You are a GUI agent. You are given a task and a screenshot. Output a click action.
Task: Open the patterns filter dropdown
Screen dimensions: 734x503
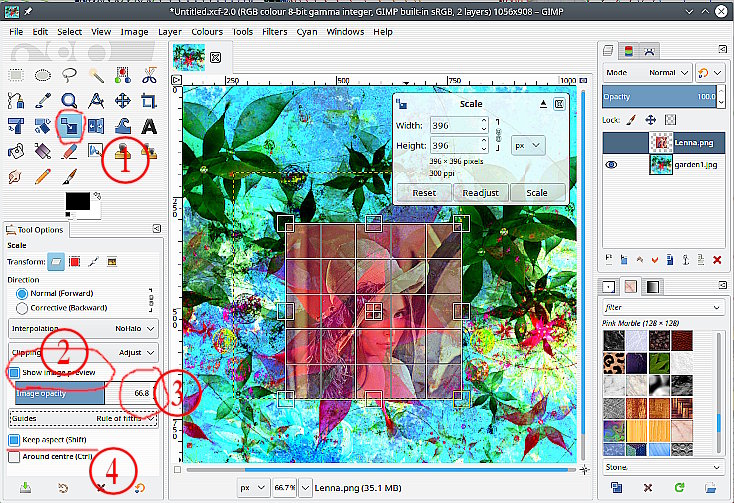663,307
